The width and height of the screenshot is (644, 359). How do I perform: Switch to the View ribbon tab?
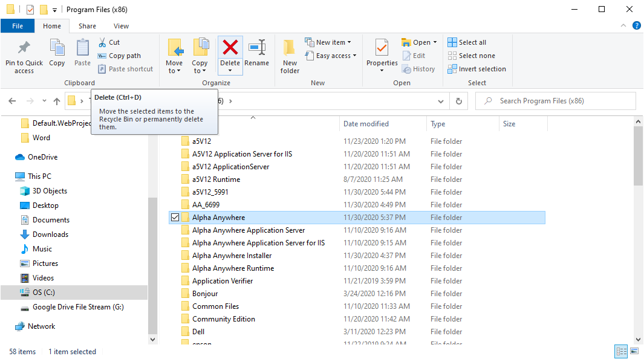coord(121,26)
